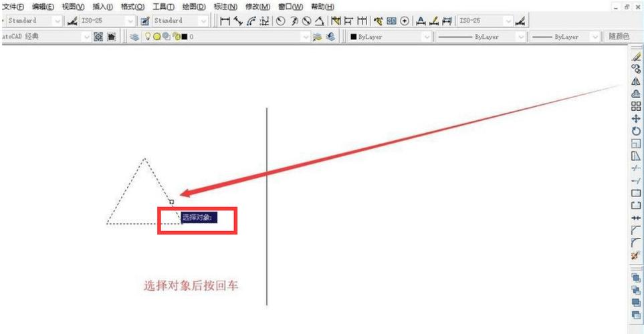Open Dimension Style icon in left Styles toolbar
Screen dimensions: 644x334
[x=72, y=21]
